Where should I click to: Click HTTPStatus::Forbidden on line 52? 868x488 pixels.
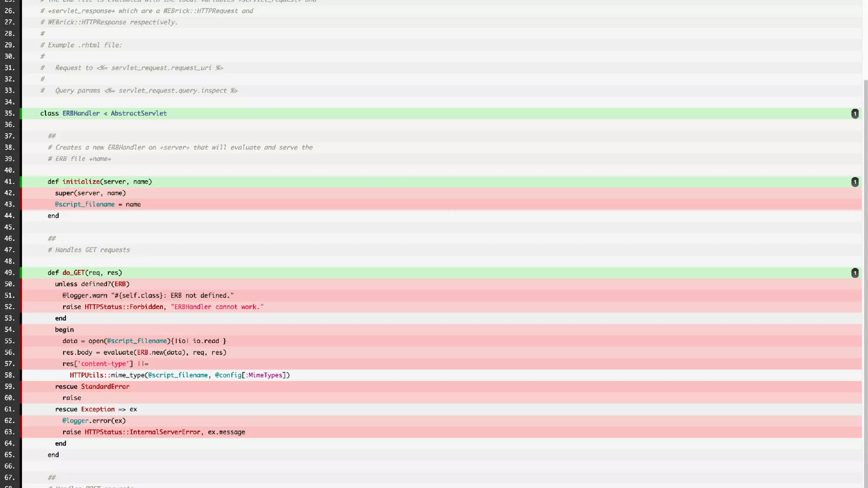tap(124, 307)
